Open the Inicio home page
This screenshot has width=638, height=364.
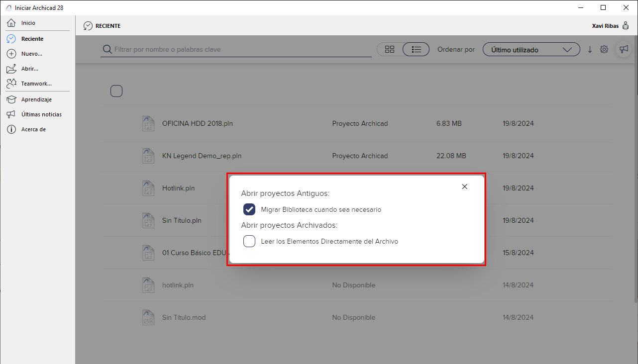[x=28, y=23]
